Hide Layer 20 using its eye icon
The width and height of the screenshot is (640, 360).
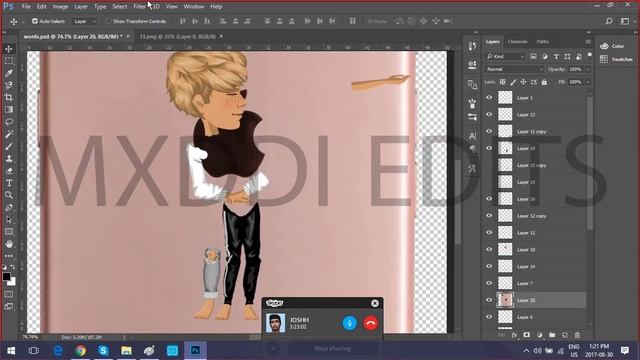tap(489, 300)
